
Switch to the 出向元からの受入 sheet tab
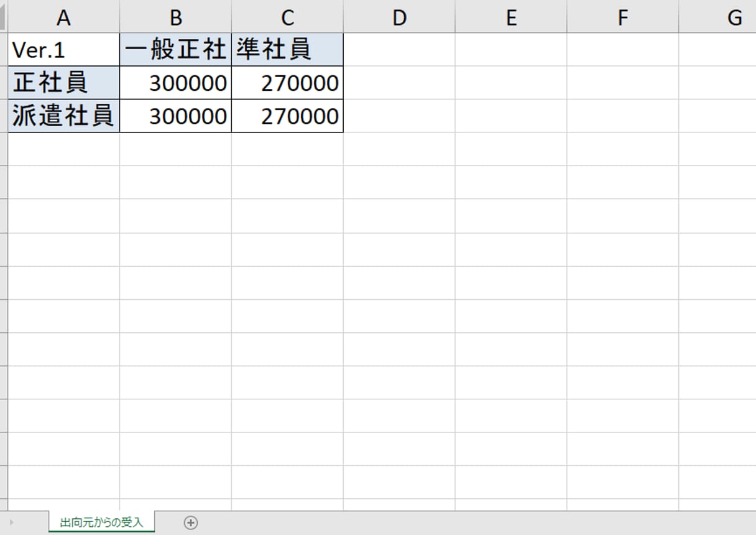pos(101,523)
